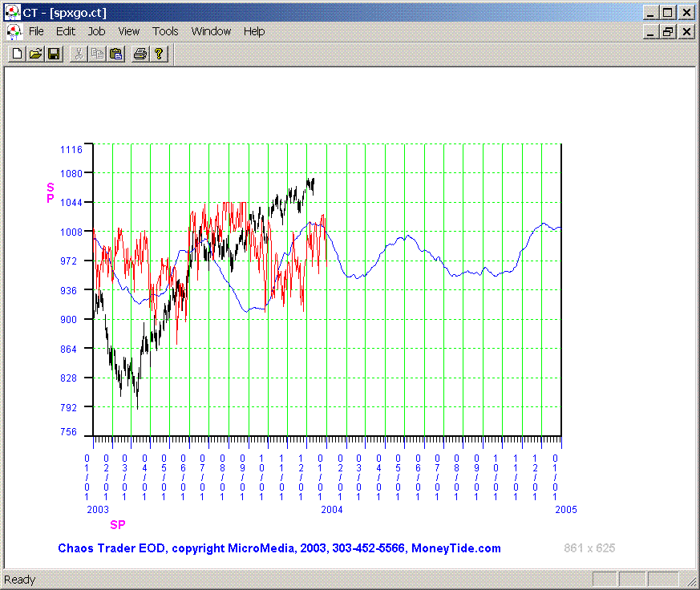Minimize the spxgo.ct document window

click(x=650, y=32)
